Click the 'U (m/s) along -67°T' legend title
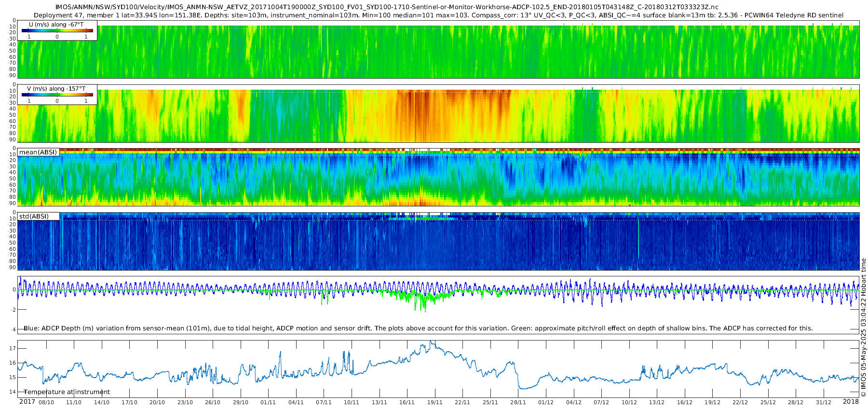The image size is (868, 410). [x=56, y=24]
